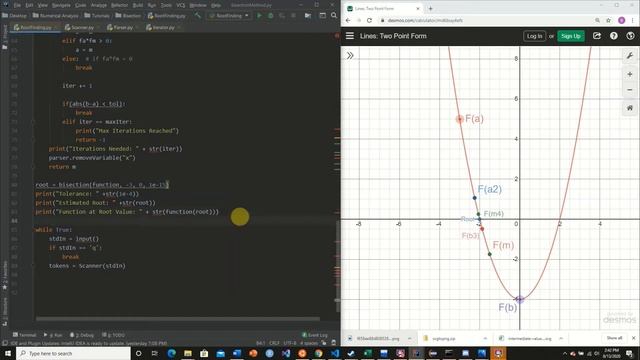Open the Help menu in IDE
Viewport: 640px width, 360px height.
pyautogui.click(x=216, y=5)
